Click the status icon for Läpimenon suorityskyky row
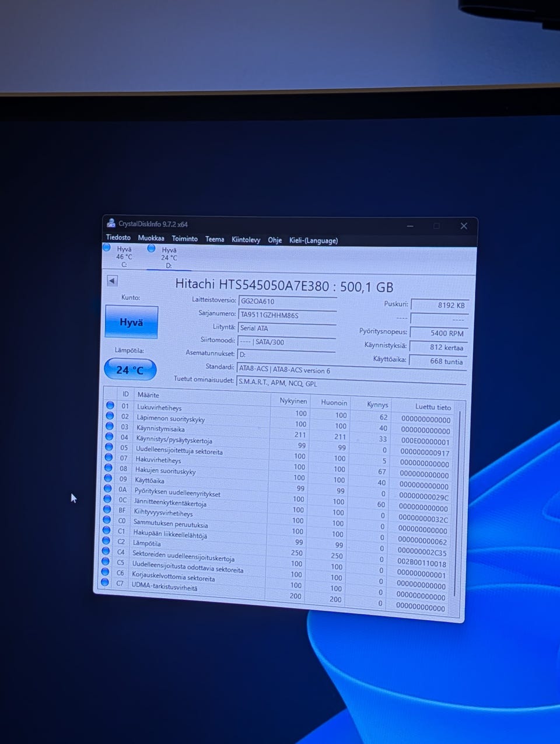The height and width of the screenshot is (744, 560). [x=110, y=415]
